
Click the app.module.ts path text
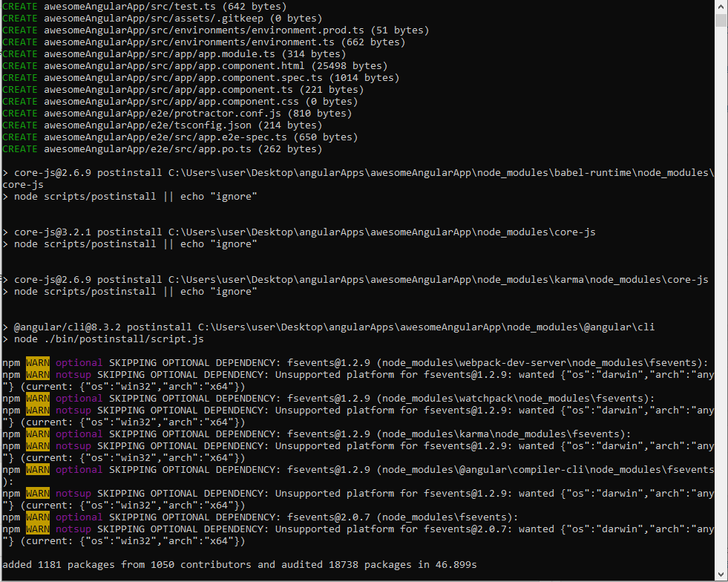point(160,54)
